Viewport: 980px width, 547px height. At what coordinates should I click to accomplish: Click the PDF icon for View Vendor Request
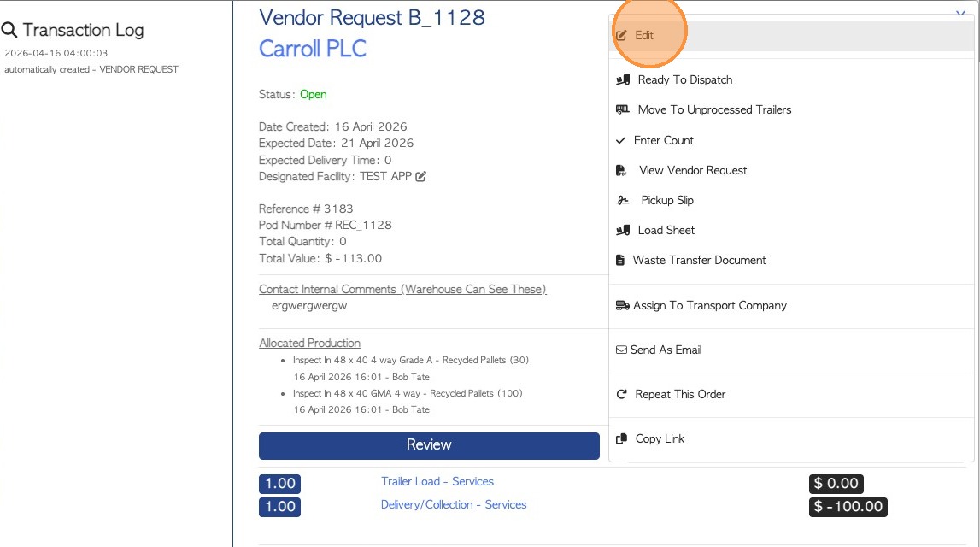[x=621, y=170]
